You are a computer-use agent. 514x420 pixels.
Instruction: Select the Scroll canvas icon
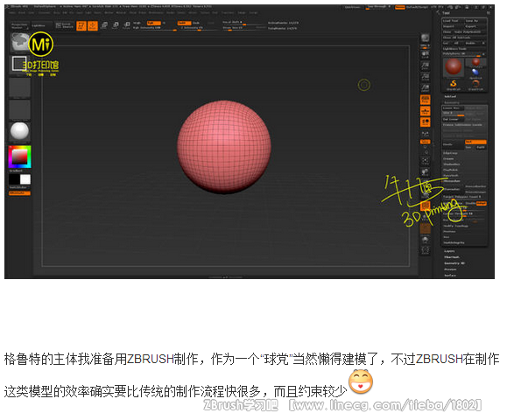point(426,54)
